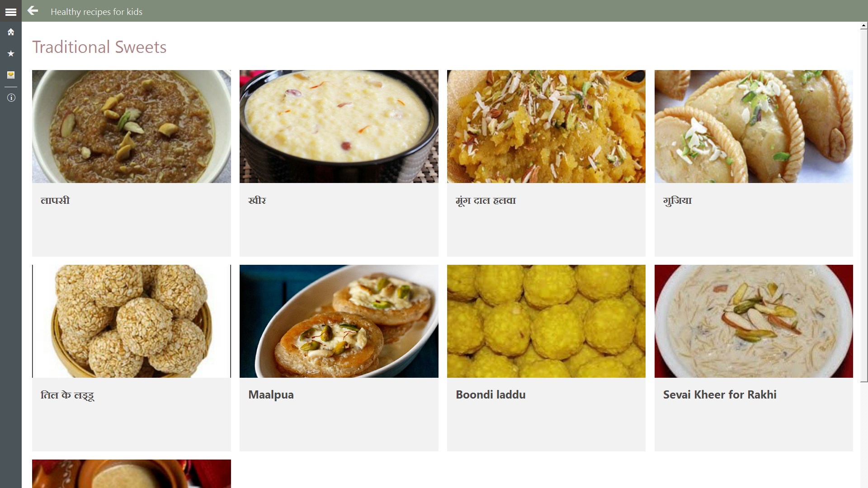Image resolution: width=868 pixels, height=488 pixels.
Task: Go back using the arrow icon
Action: coord(33,11)
